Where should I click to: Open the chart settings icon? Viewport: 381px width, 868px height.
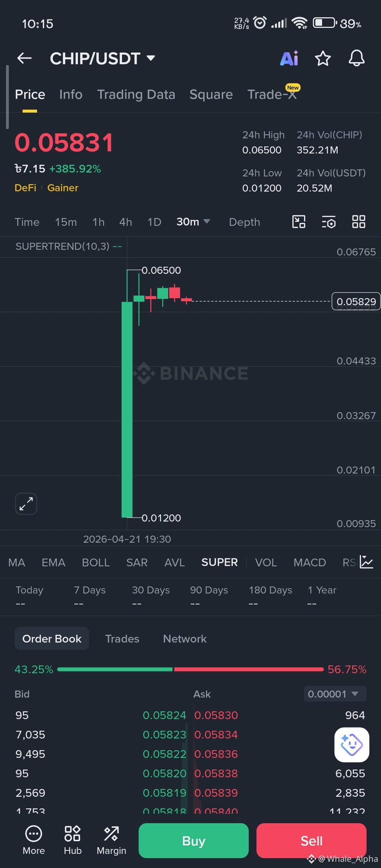point(328,222)
